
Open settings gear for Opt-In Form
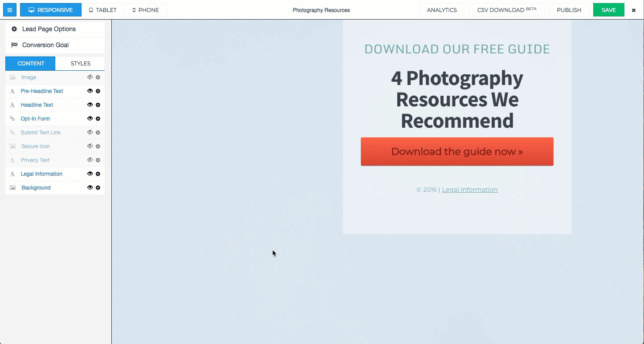(x=98, y=118)
